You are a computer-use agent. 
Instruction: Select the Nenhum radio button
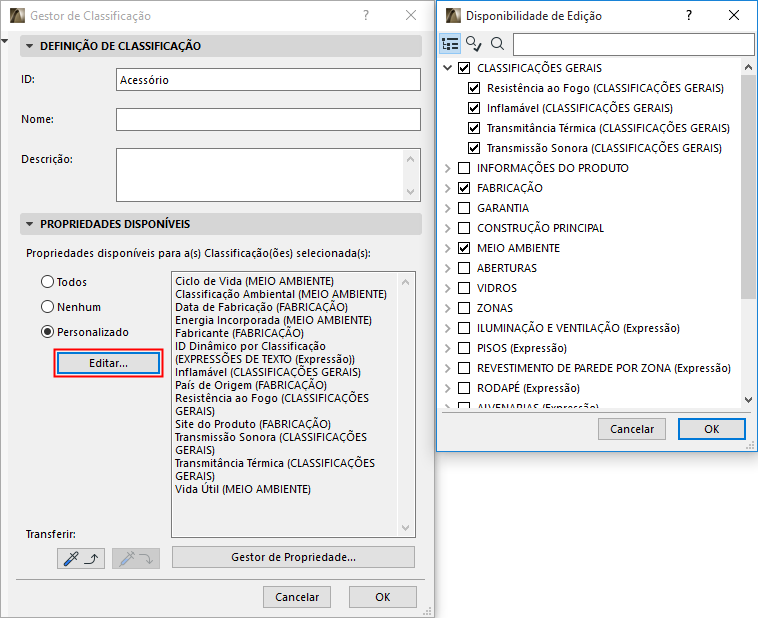tap(47, 307)
